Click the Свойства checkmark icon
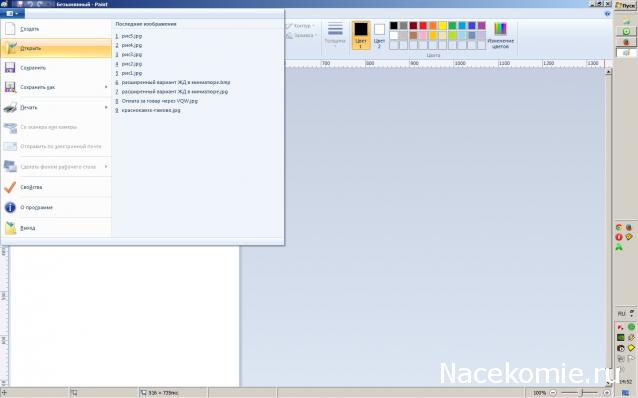Viewport: 638px width, 398px height. (10, 187)
